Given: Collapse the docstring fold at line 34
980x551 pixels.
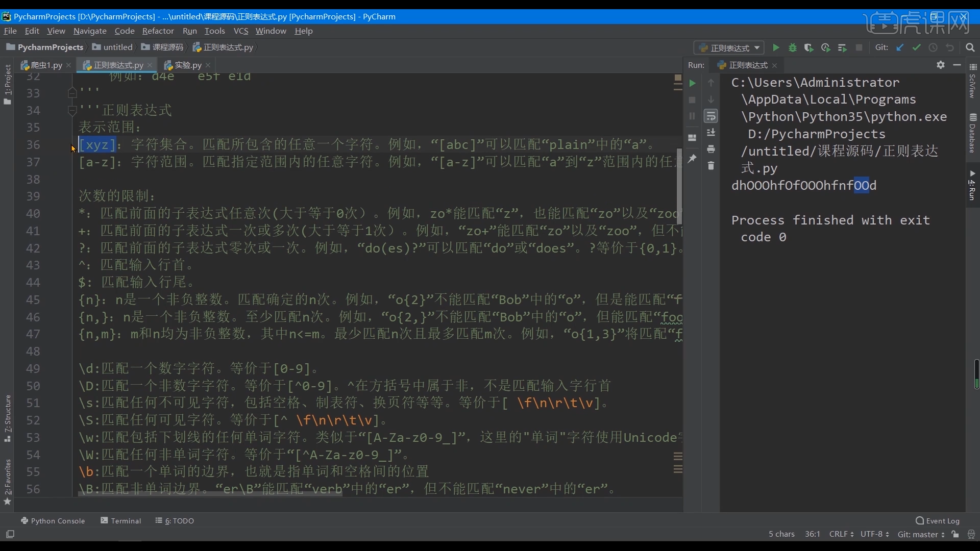Looking at the screenshot, I should click(x=72, y=110).
